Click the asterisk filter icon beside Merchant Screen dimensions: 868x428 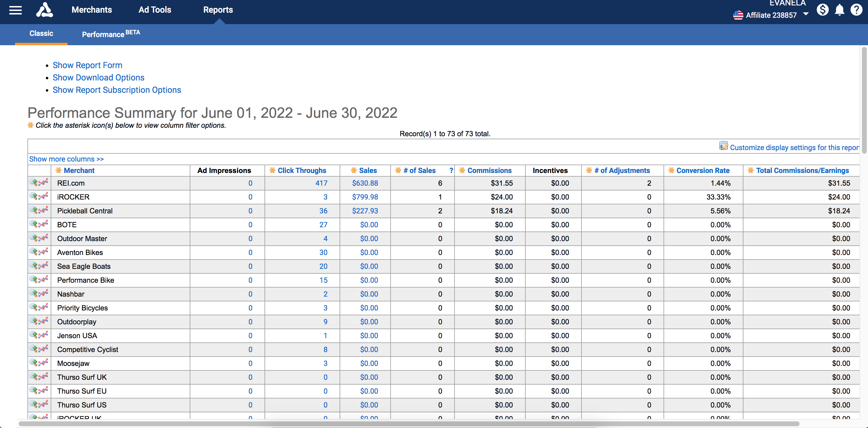click(58, 170)
